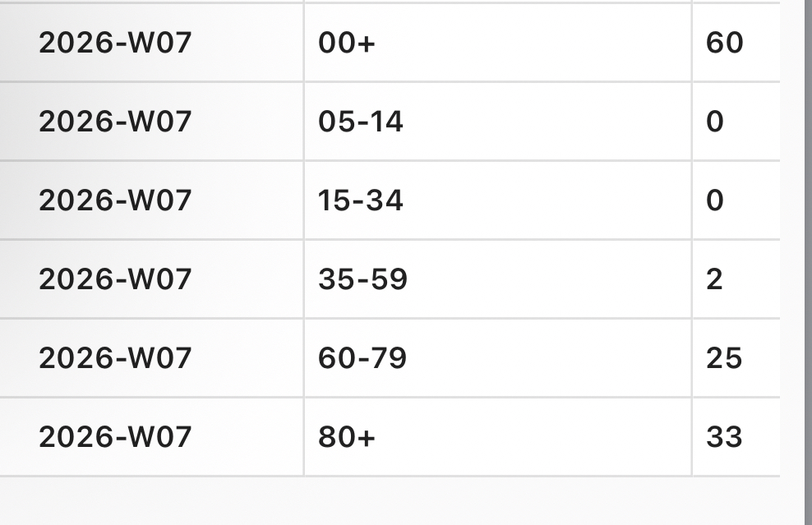The image size is (812, 525).
Task: Click the value 25 in 60-79 row
Action: pyautogui.click(x=724, y=358)
